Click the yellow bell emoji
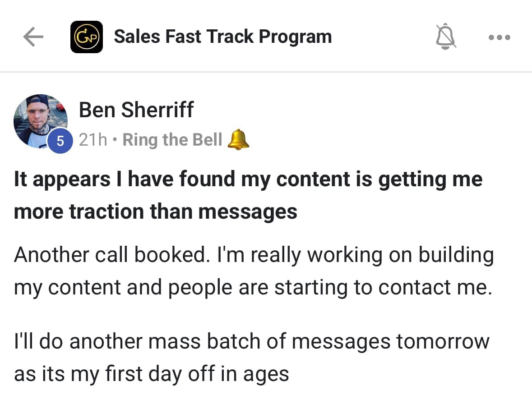Screen dimensions: 532x404 click(238, 140)
